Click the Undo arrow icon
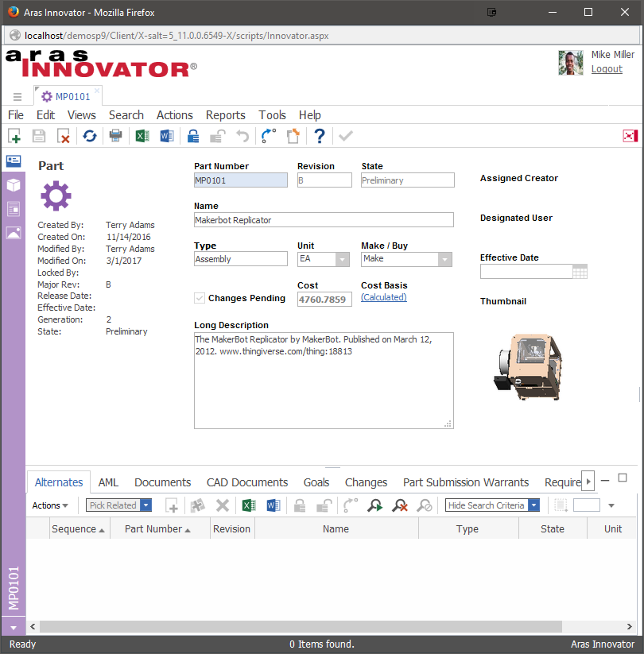 coord(242,136)
